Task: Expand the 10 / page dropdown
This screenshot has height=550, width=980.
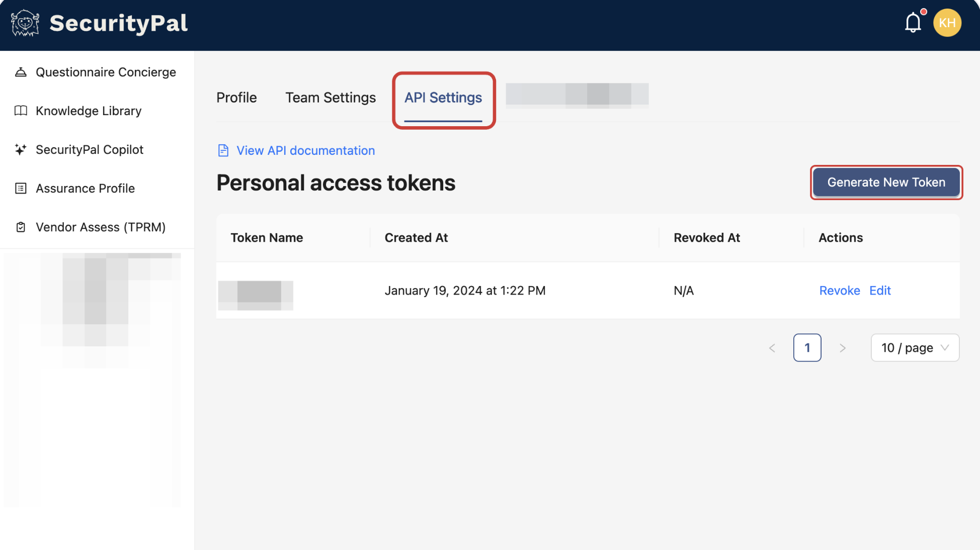Action: [x=915, y=347]
